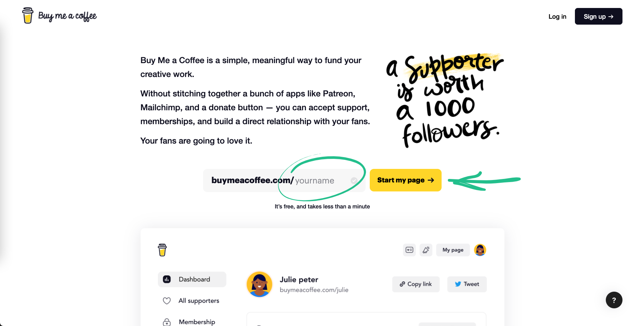Click the checkmark in the yourname field
The height and width of the screenshot is (326, 644).
[354, 180]
